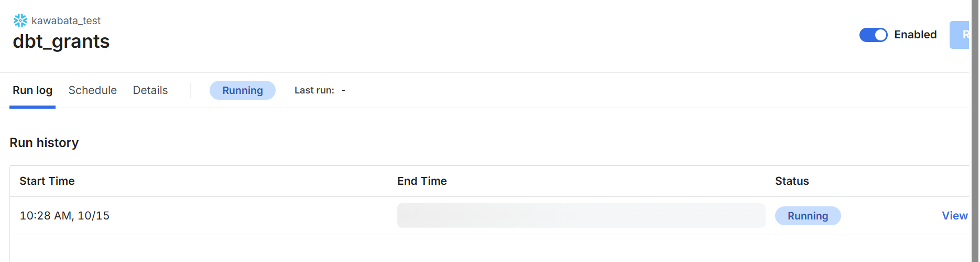Click the Snowflake logo icon
980x262 pixels.
pos(20,20)
